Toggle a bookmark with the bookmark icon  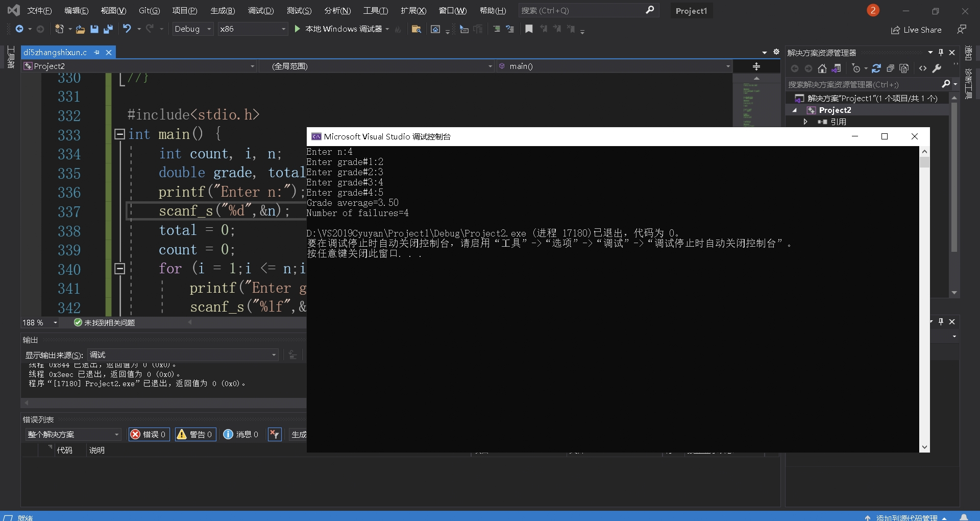tap(529, 29)
